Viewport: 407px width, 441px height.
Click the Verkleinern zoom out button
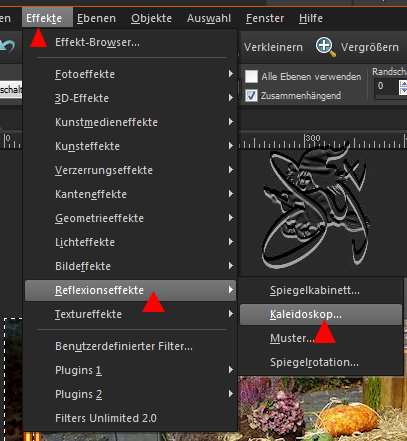point(273,47)
